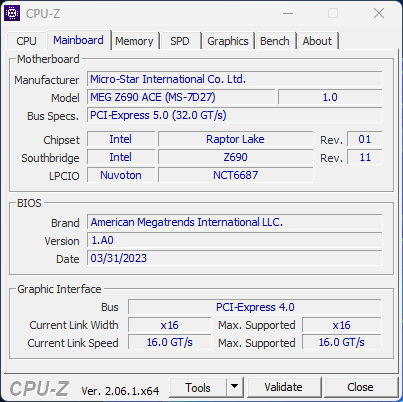Click the Validate button
403x402 pixels.
click(x=283, y=387)
